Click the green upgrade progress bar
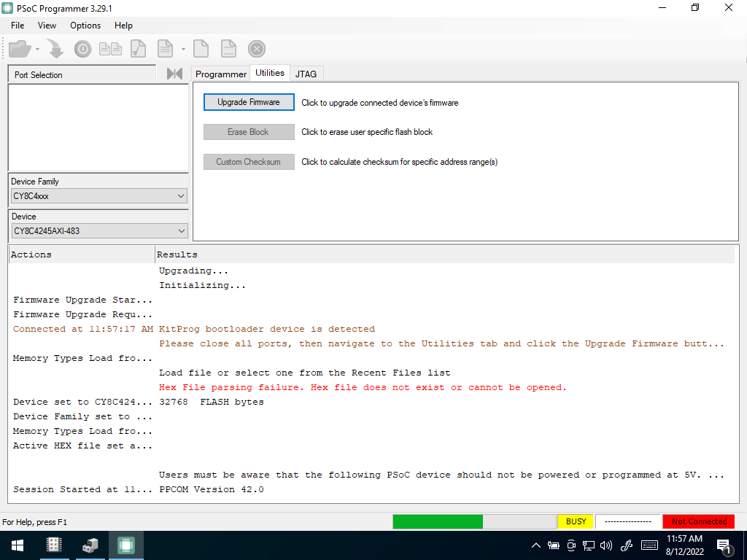Screen dimensions: 747x560 pyautogui.click(x=474, y=521)
